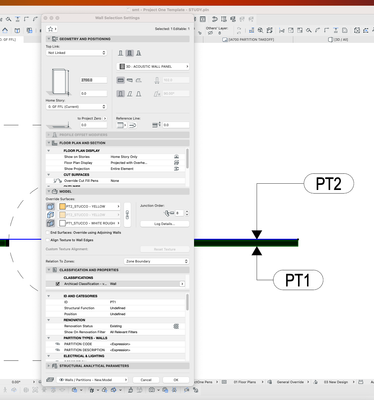
Task: Toggle the reference side override surface icon
Action: click(50, 206)
